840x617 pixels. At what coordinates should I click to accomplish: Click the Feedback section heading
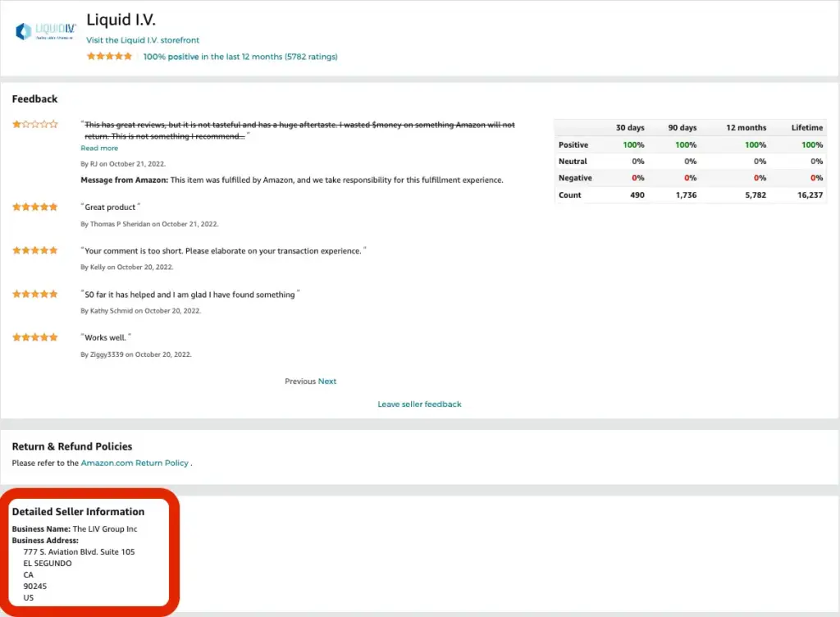[x=34, y=99]
